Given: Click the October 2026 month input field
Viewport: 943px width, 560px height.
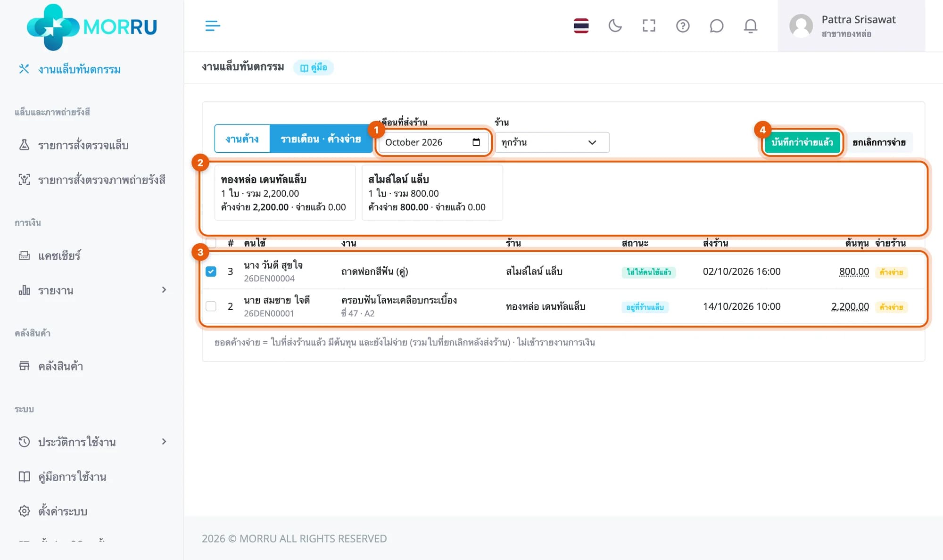Looking at the screenshot, I should (x=433, y=142).
